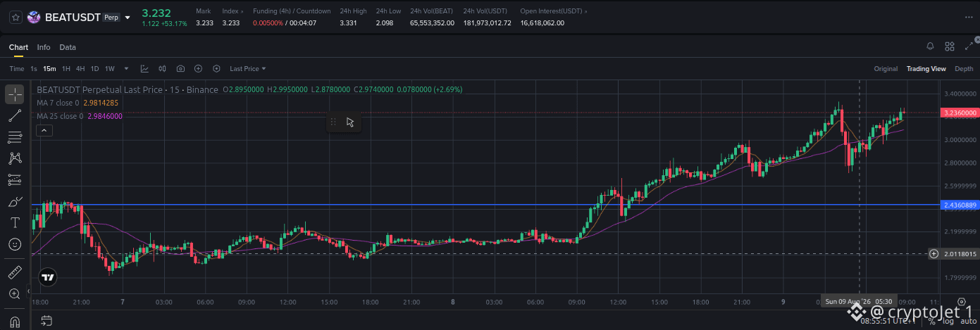Activate the zoom in tool
This screenshot has width=980, height=330.
pyautogui.click(x=15, y=293)
